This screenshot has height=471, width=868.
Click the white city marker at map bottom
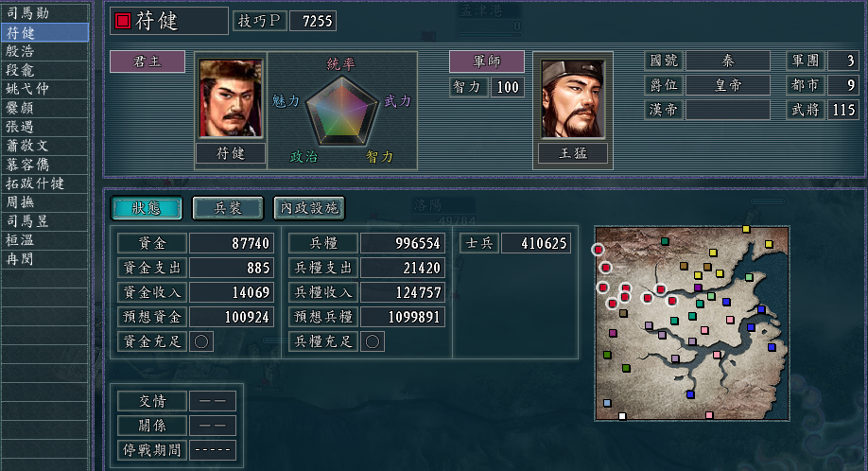(x=622, y=415)
